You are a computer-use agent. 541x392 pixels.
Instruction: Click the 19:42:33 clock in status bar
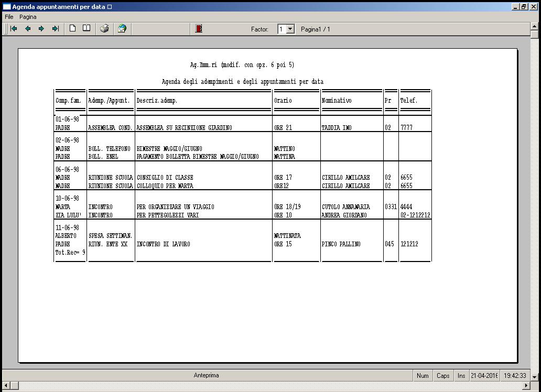[x=515, y=375]
